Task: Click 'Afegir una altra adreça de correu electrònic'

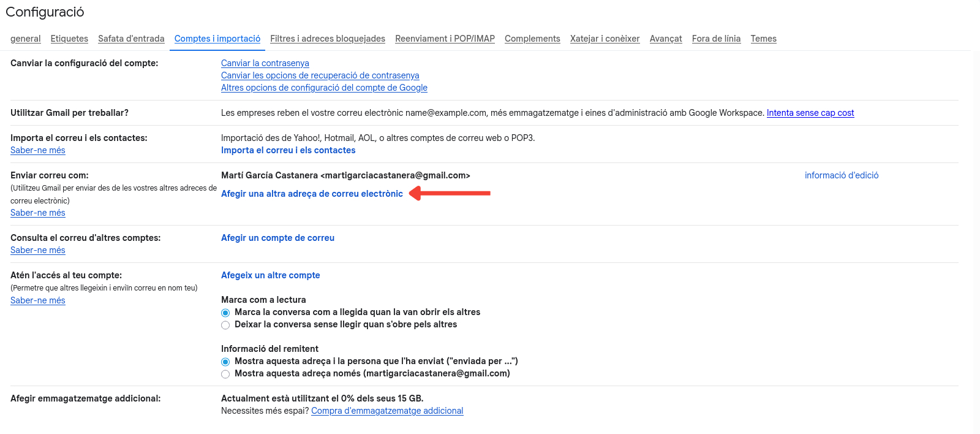Action: (312, 194)
